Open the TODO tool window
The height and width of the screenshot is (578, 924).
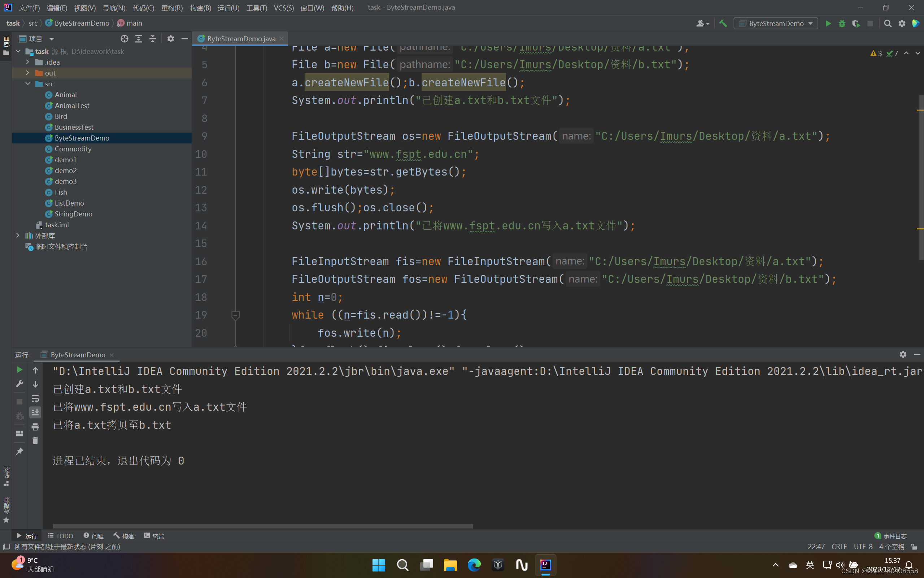tap(60, 536)
